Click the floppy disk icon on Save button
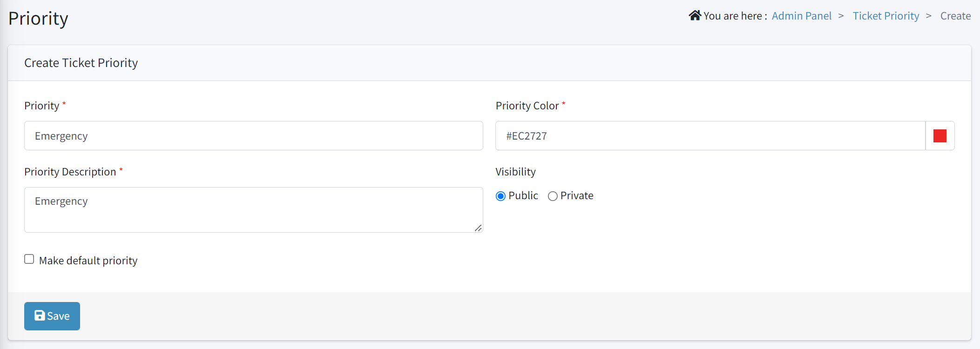The image size is (980, 349). tap(40, 315)
